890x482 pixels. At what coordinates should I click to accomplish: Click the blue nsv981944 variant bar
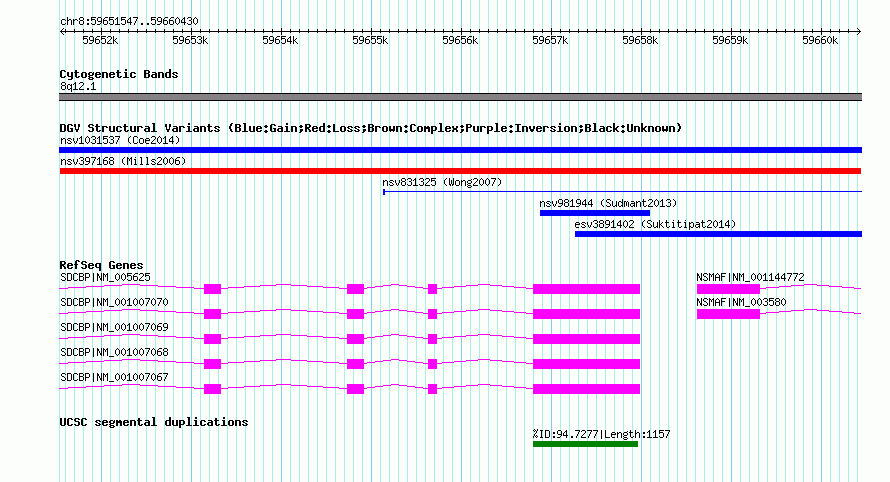pos(595,213)
